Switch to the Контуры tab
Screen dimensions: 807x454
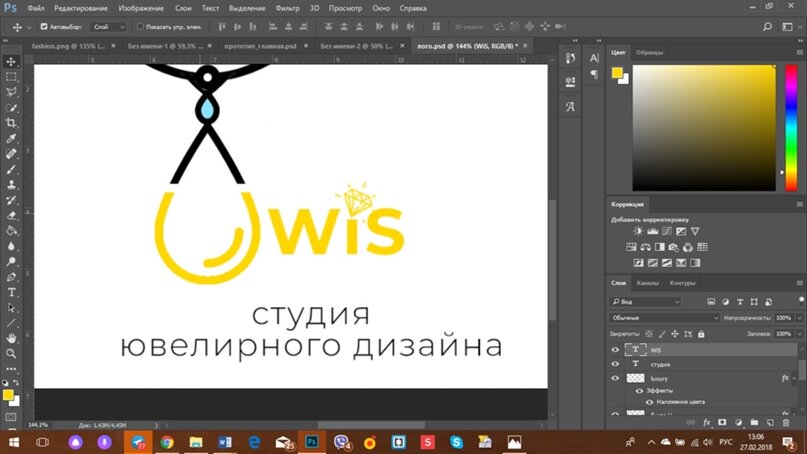pyautogui.click(x=682, y=283)
